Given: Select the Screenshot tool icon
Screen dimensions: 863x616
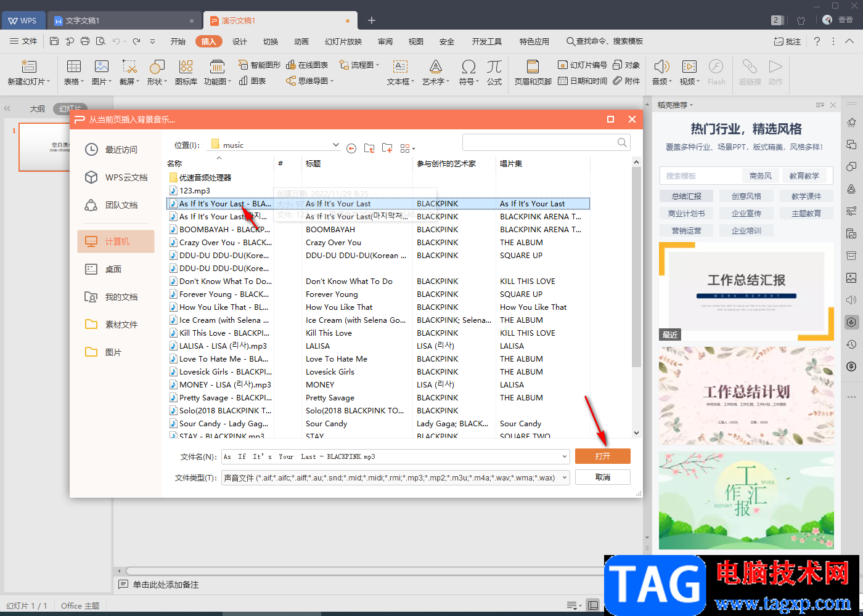Looking at the screenshot, I should pos(129,67).
